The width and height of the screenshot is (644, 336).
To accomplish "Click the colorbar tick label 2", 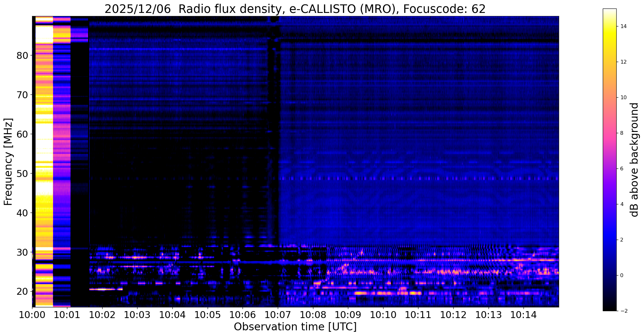I will (x=622, y=240).
